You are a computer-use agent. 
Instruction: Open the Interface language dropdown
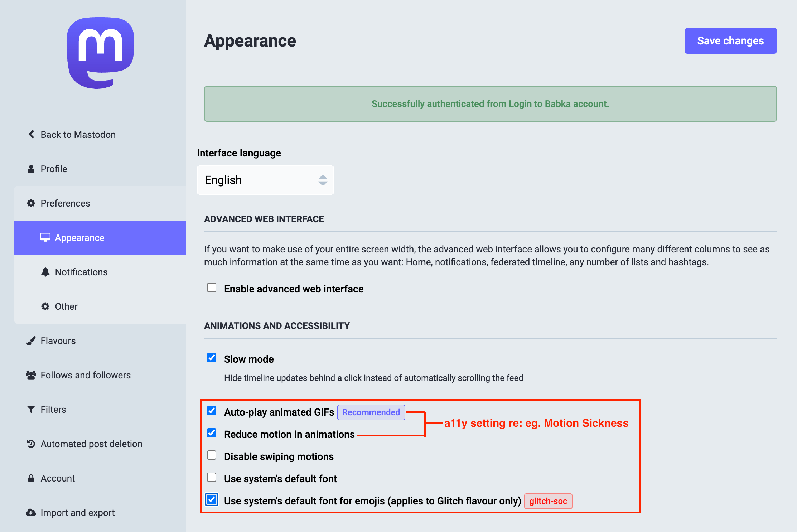265,180
